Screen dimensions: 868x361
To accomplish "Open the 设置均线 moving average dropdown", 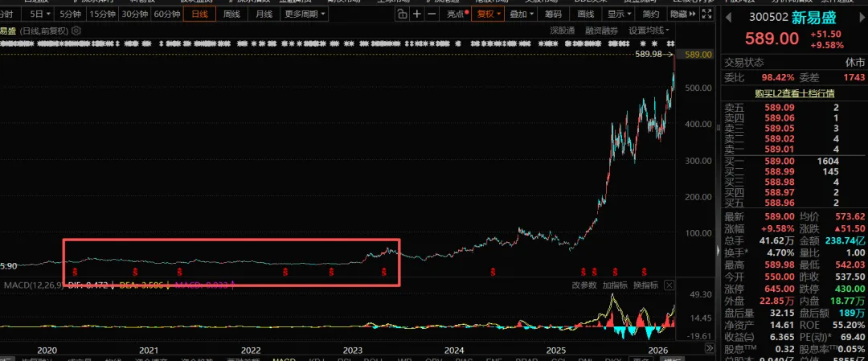I will click(649, 31).
